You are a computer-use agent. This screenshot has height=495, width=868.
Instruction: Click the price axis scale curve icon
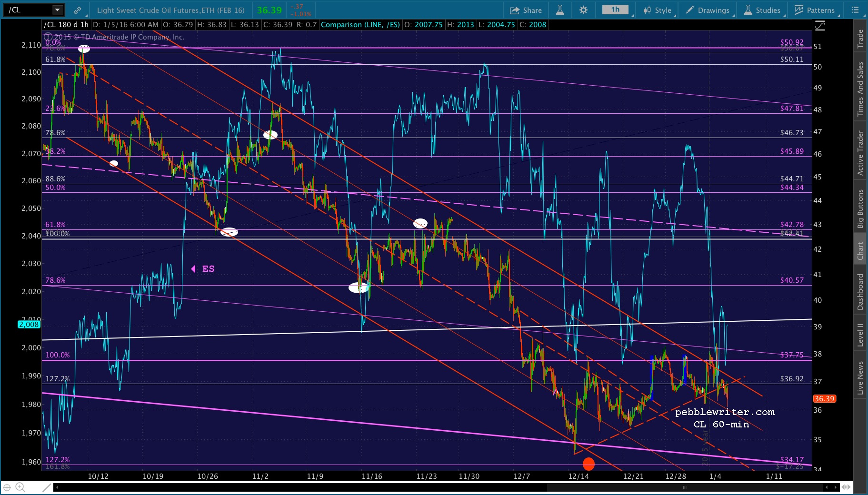820,26
